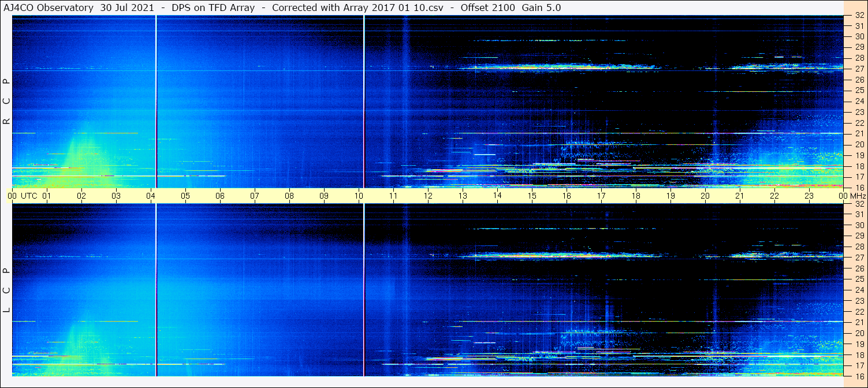The height and width of the screenshot is (388, 868).
Task: Click the 10 UTC hour label
Action: [359, 196]
